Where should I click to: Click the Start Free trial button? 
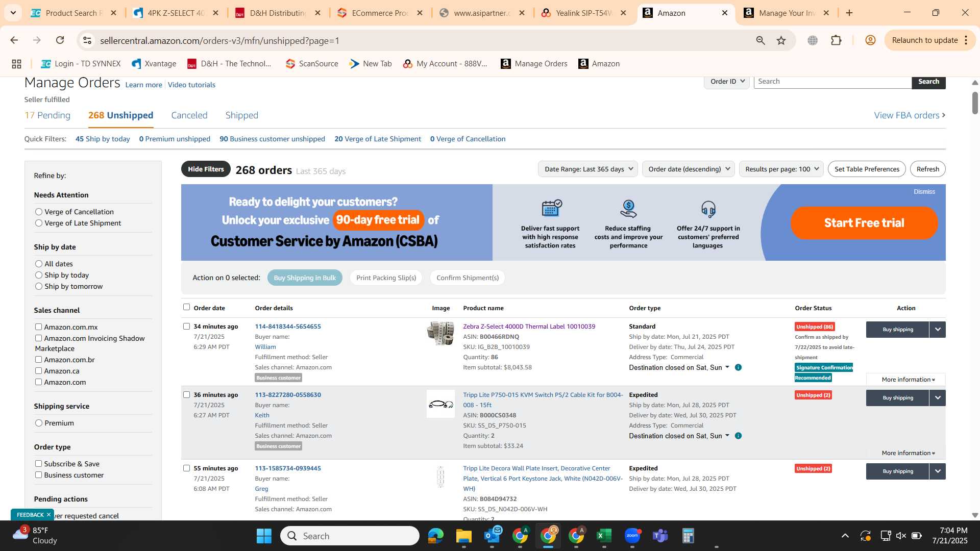pos(864,223)
